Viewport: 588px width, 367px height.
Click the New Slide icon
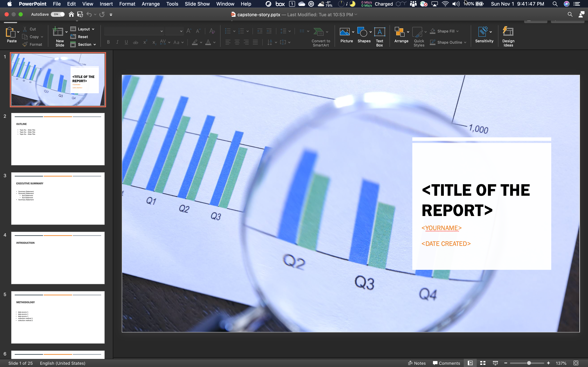[x=58, y=32]
